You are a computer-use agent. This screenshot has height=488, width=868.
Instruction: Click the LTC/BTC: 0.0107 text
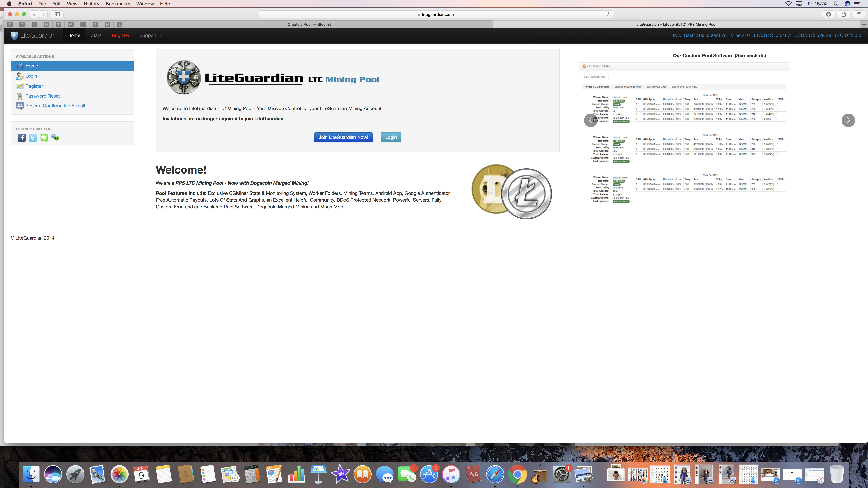(x=772, y=35)
